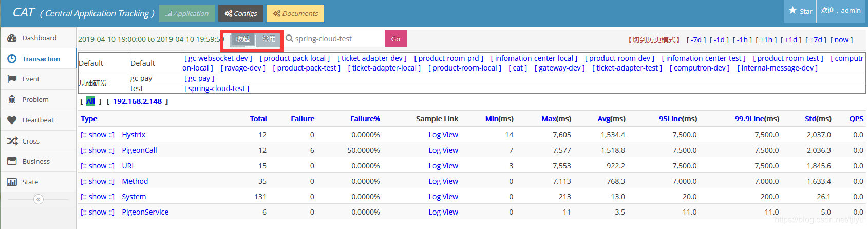Open the PigeonCall type link
Image resolution: width=868 pixels, height=229 pixels.
139,150
